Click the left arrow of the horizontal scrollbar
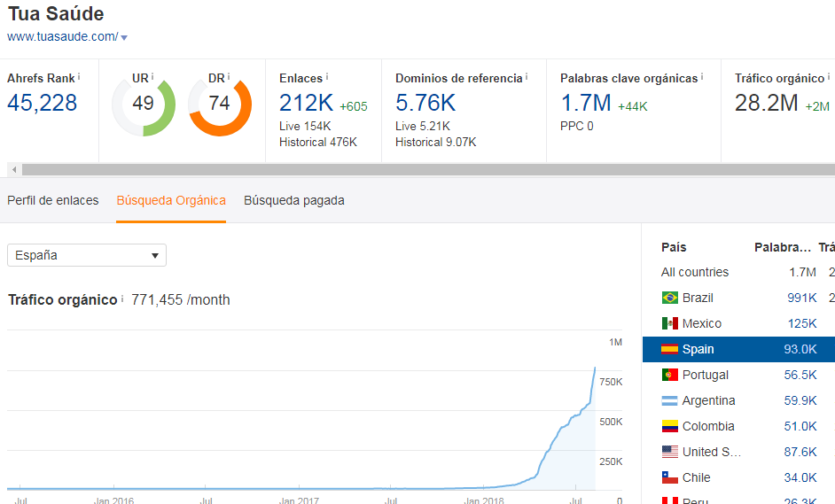The height and width of the screenshot is (504, 835). point(14,170)
